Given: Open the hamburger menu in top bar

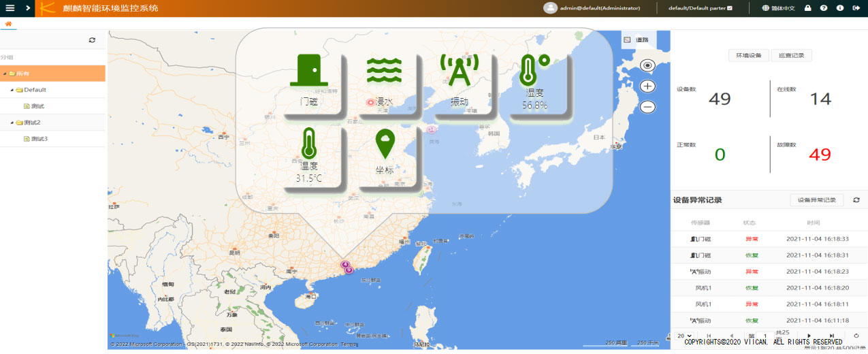Looking at the screenshot, I should [10, 8].
